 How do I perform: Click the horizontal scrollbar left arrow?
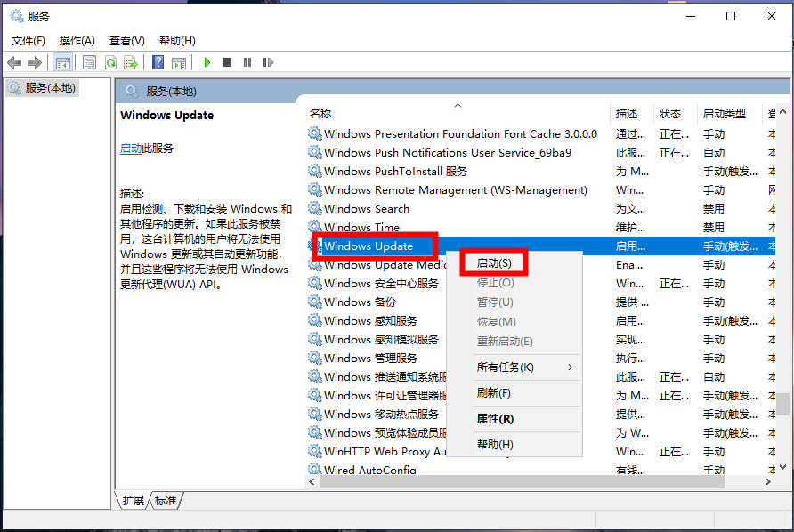tap(312, 482)
